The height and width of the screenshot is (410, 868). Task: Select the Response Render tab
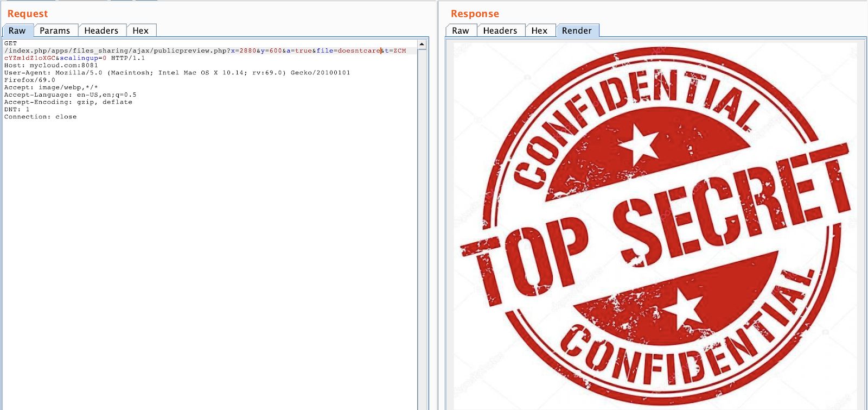pyautogui.click(x=577, y=30)
